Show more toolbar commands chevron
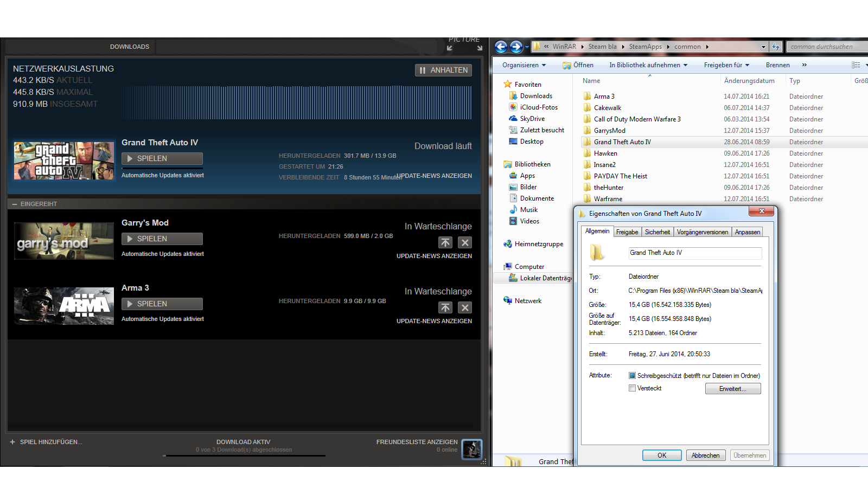Viewport: 868px width, 488px height. point(804,65)
